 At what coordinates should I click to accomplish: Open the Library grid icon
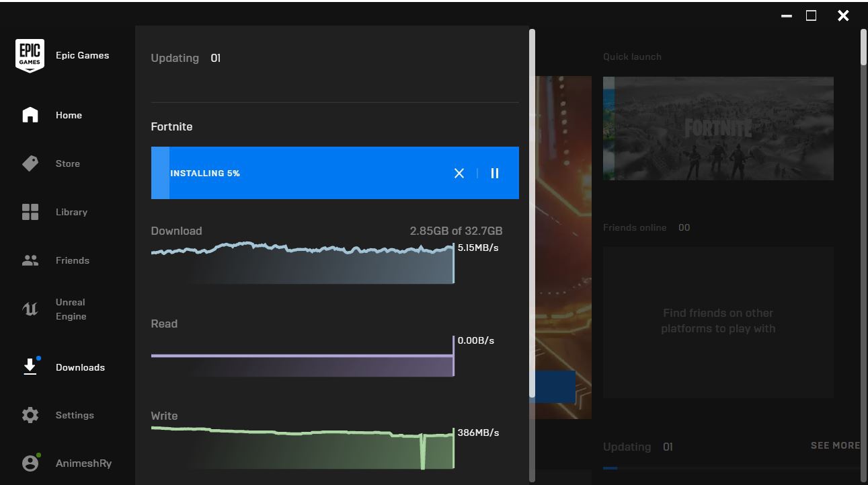point(30,212)
